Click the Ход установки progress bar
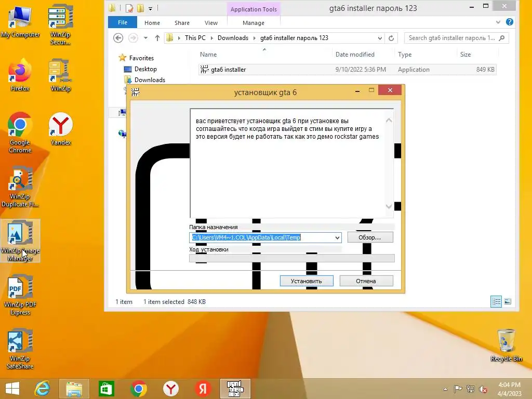 [292, 258]
